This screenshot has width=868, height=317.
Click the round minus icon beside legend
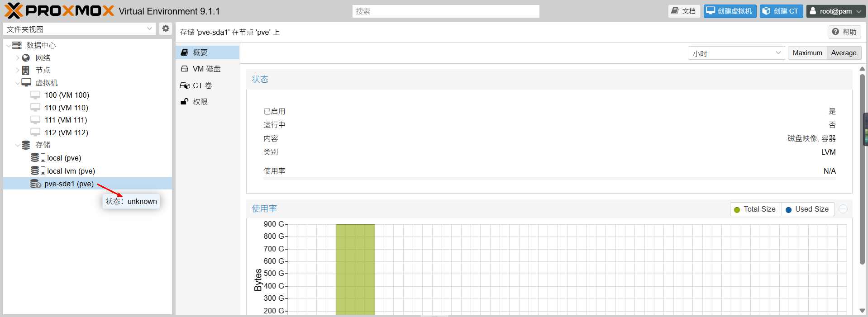click(843, 209)
